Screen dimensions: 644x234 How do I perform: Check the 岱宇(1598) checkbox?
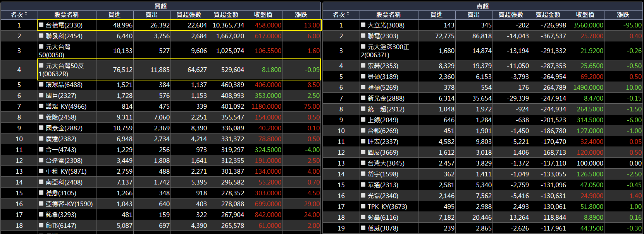pos(363,174)
